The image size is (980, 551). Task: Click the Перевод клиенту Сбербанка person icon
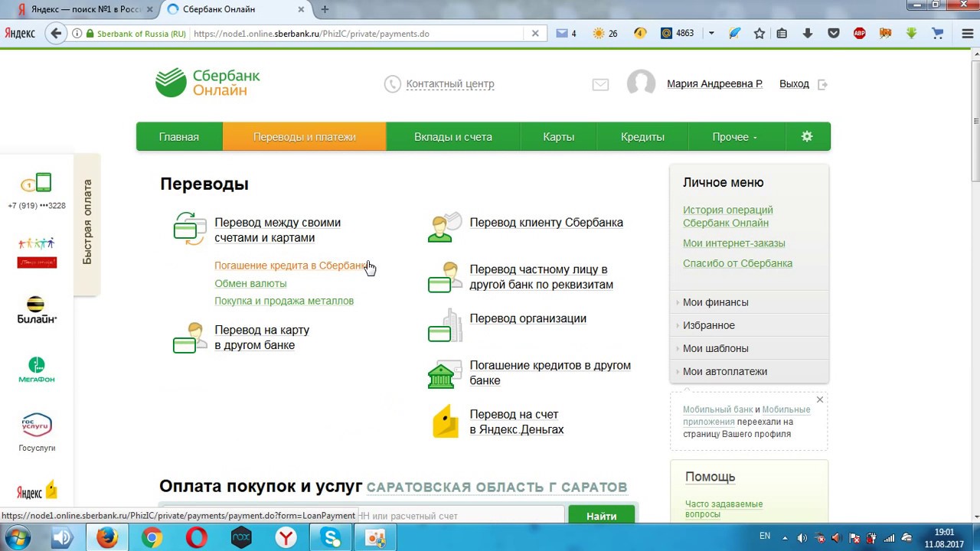click(x=445, y=227)
